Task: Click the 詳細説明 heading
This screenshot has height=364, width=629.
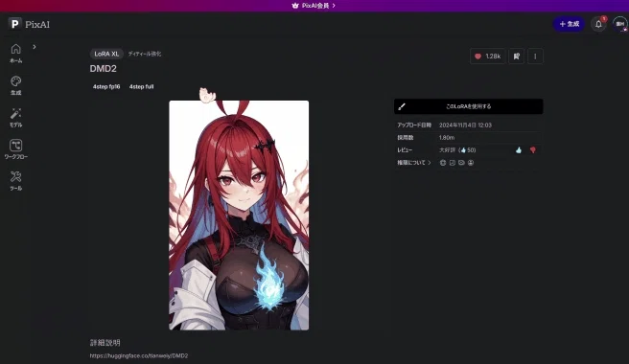Action: tap(105, 343)
